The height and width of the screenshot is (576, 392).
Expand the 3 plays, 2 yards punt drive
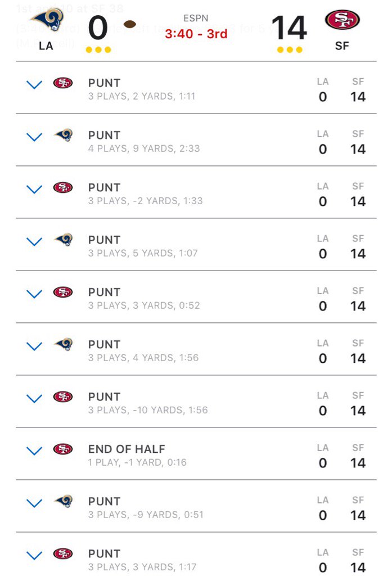(x=34, y=85)
